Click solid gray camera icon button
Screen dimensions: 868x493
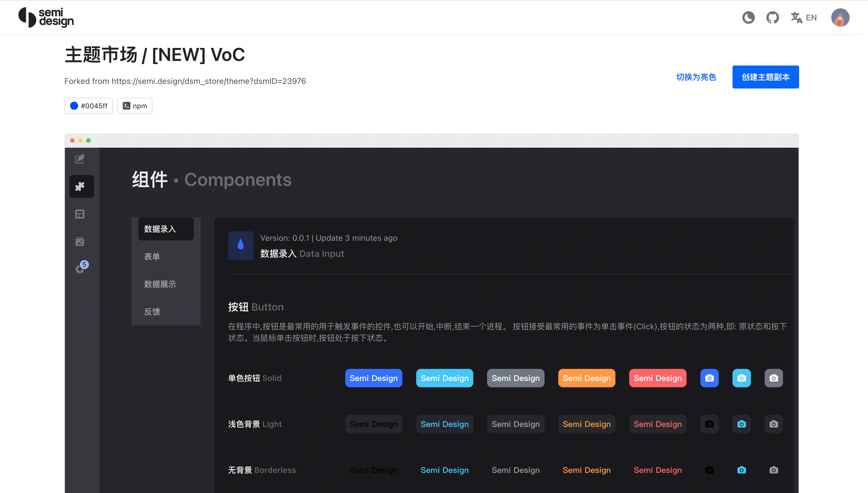click(x=774, y=378)
